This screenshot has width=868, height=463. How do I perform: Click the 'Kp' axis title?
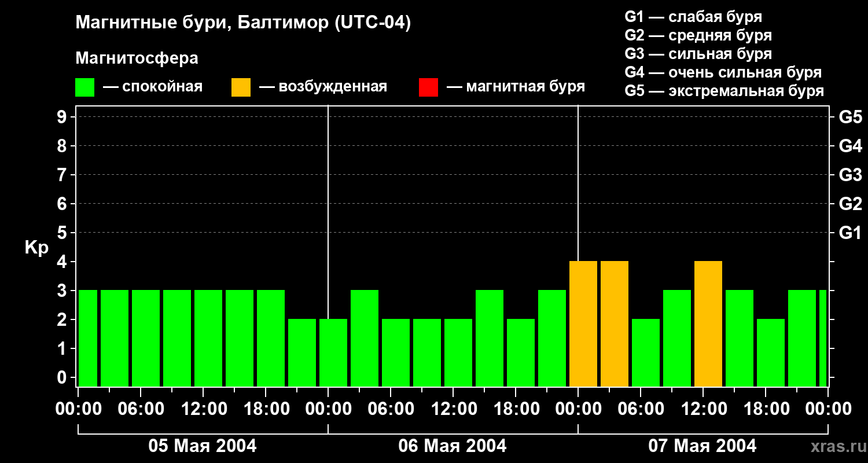tap(36, 247)
